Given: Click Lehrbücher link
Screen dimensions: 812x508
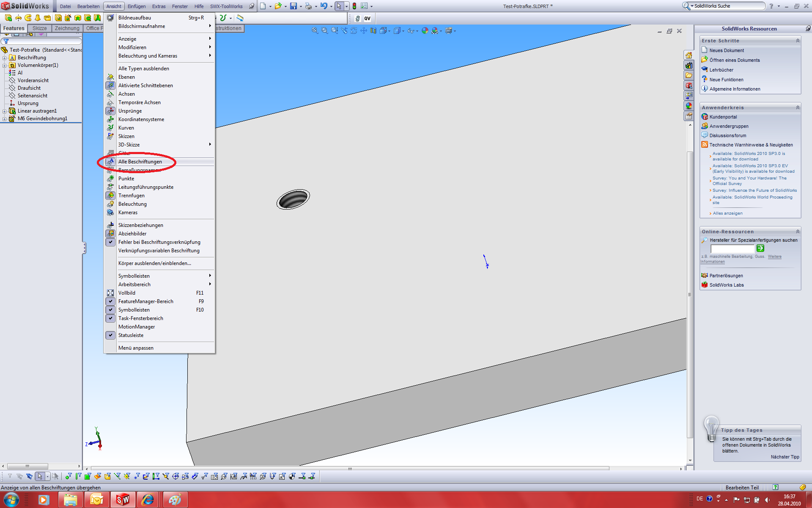Looking at the screenshot, I should point(721,70).
